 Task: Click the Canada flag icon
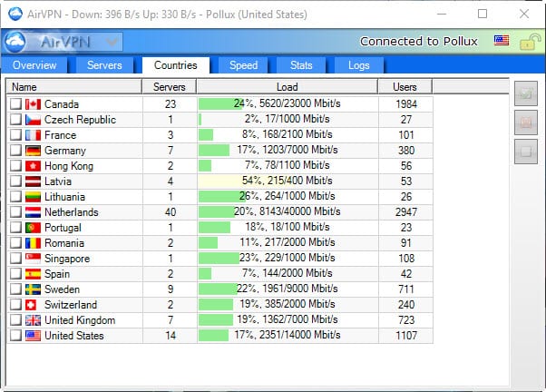[34, 104]
